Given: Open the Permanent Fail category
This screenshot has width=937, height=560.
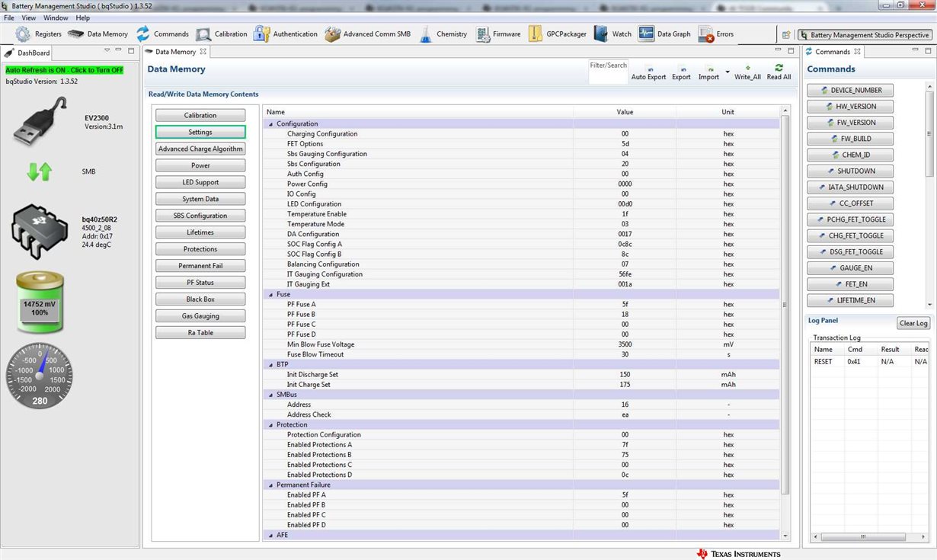Looking at the screenshot, I should click(x=200, y=266).
